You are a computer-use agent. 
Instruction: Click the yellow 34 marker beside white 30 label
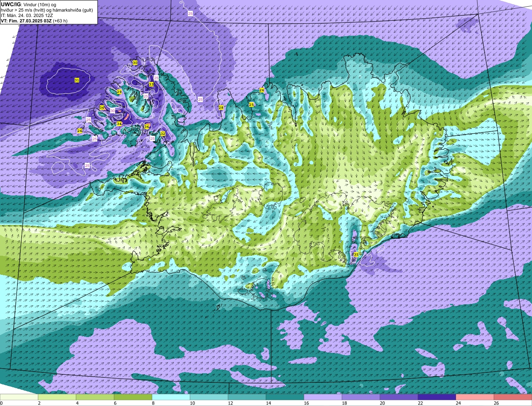pos(102,108)
